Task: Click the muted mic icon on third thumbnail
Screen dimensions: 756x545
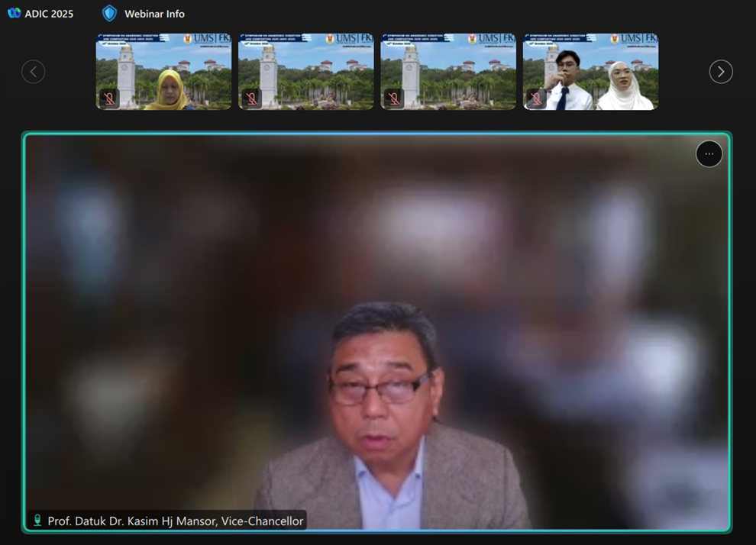Action: [x=394, y=98]
